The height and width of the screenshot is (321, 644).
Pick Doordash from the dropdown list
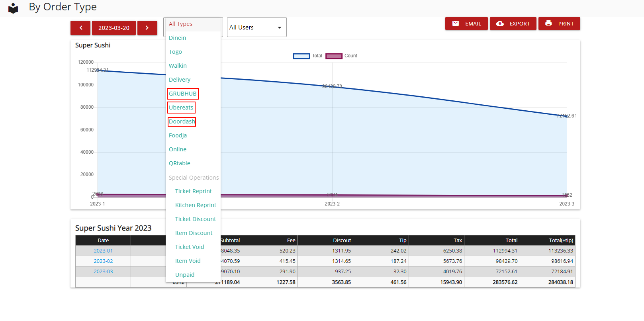tap(182, 121)
